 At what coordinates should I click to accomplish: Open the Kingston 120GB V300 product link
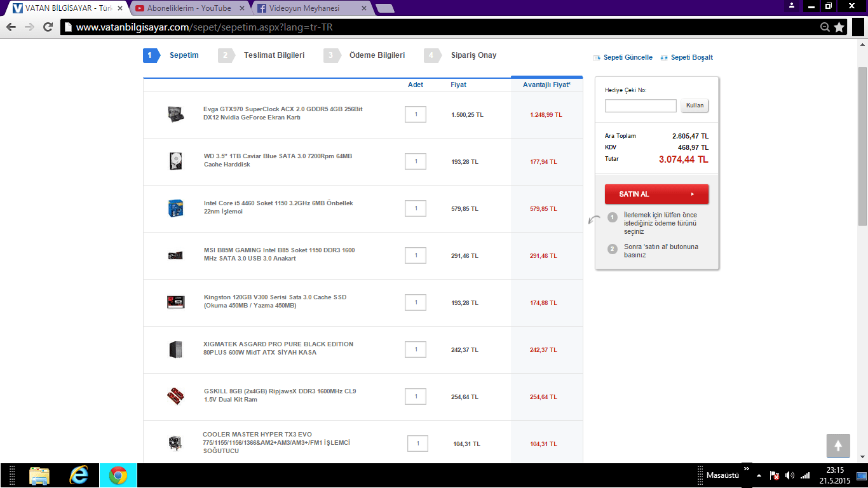[x=275, y=301]
